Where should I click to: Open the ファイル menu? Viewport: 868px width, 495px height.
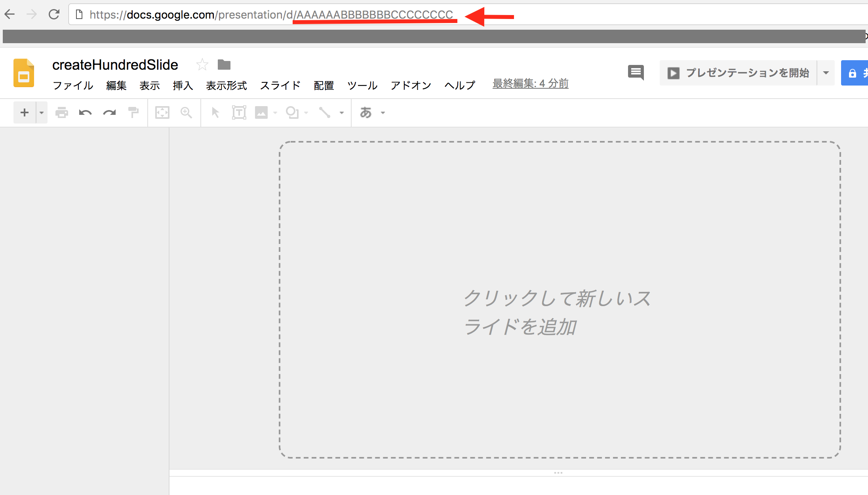pos(72,86)
